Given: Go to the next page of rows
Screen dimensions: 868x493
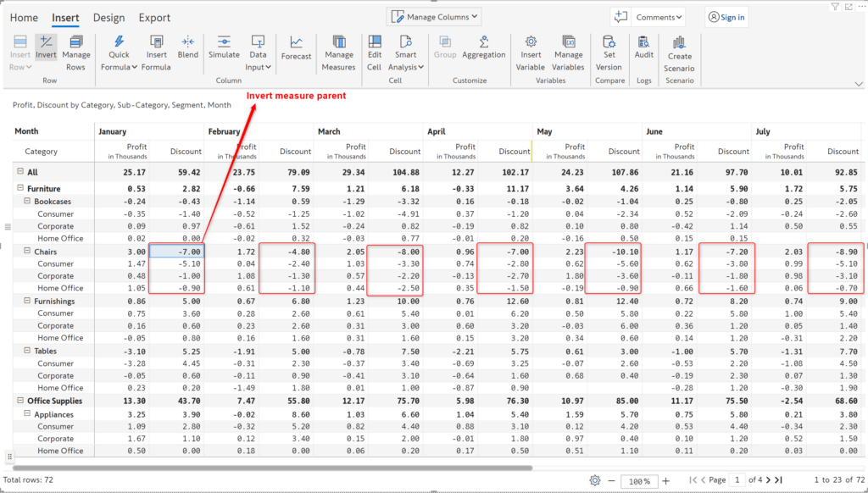Looking at the screenshot, I should click(x=767, y=480).
